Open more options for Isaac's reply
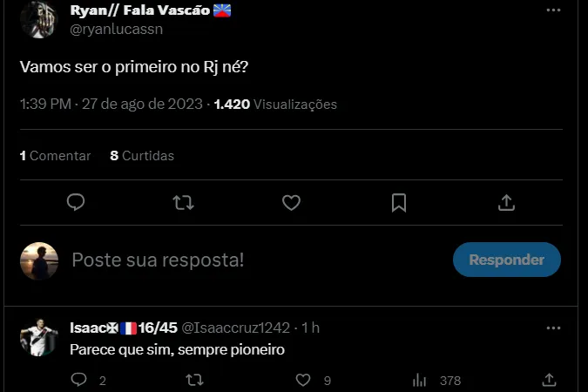The height and width of the screenshot is (392, 588). (553, 328)
